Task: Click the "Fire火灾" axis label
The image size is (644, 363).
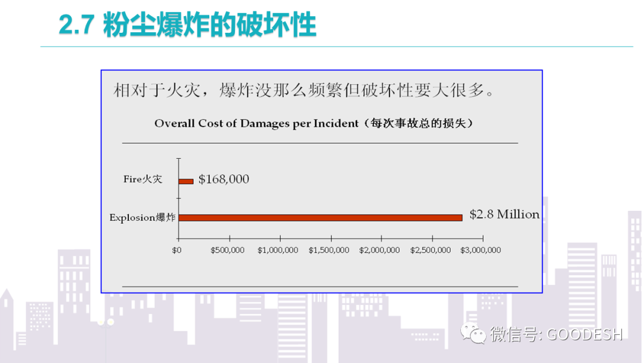Action: coord(143,179)
